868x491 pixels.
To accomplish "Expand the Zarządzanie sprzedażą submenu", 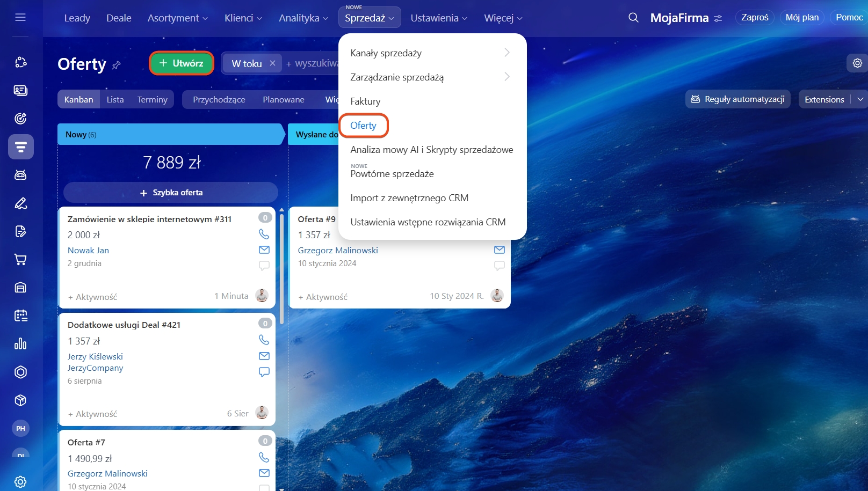I will pos(507,77).
